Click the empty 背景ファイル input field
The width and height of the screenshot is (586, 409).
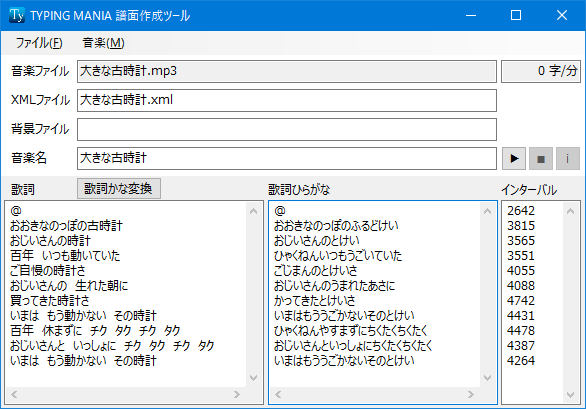287,129
